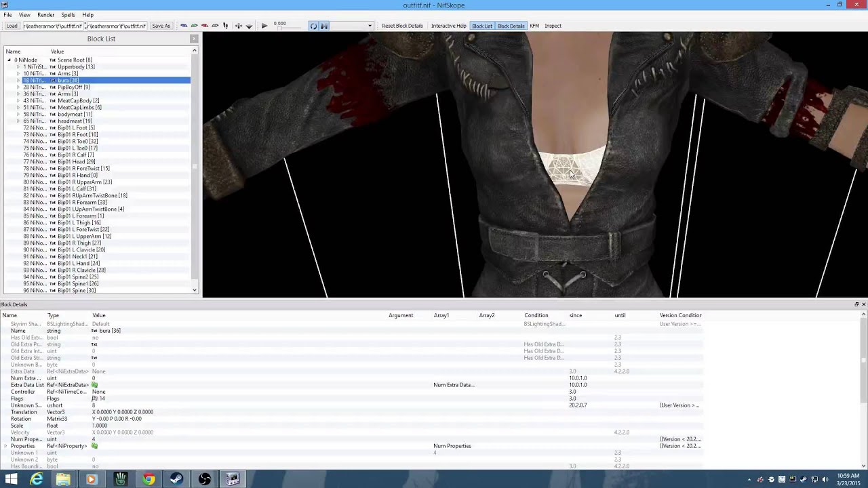Select the Top view icon in the toolbar
Image resolution: width=868 pixels, height=488 pixels.
point(184,26)
